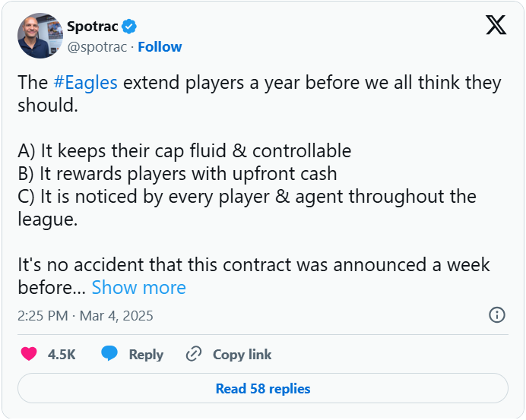526x420 pixels.
Task: Click the blue verified badge
Action: [x=130, y=27]
